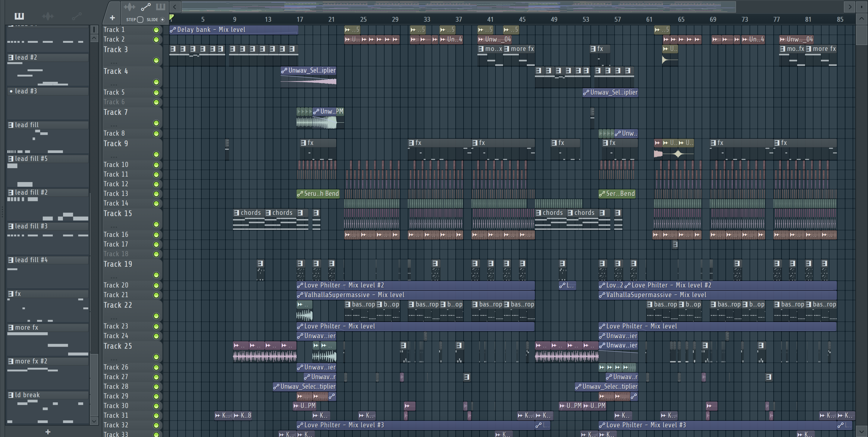Select the Track 7 header
This screenshot has height=437, width=868.
pyautogui.click(x=132, y=118)
